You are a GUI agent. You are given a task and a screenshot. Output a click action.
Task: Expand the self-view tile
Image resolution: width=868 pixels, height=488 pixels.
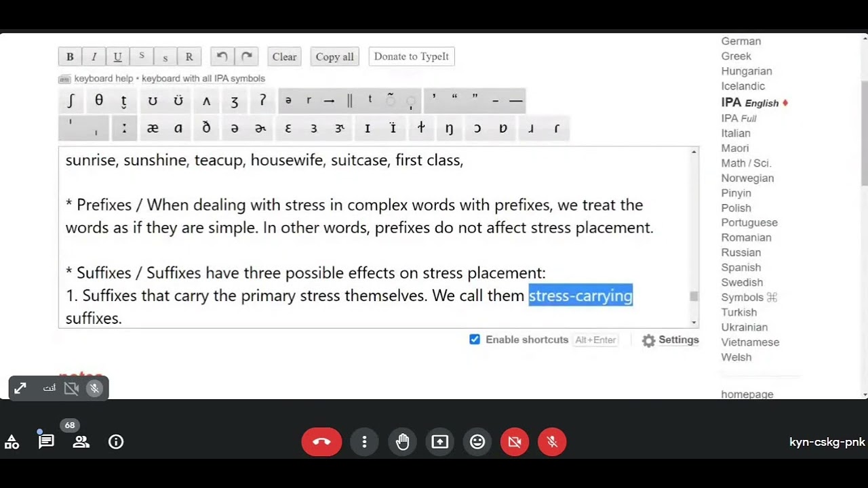click(x=20, y=388)
